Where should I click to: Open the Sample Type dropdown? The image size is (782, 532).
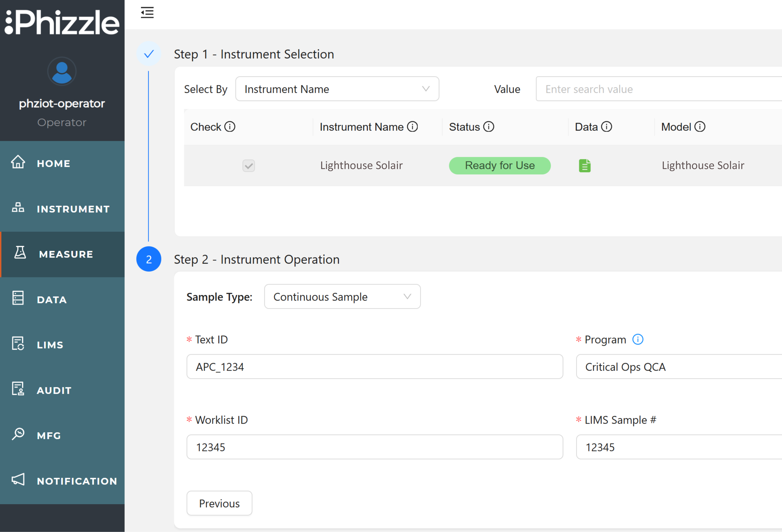pyautogui.click(x=342, y=297)
